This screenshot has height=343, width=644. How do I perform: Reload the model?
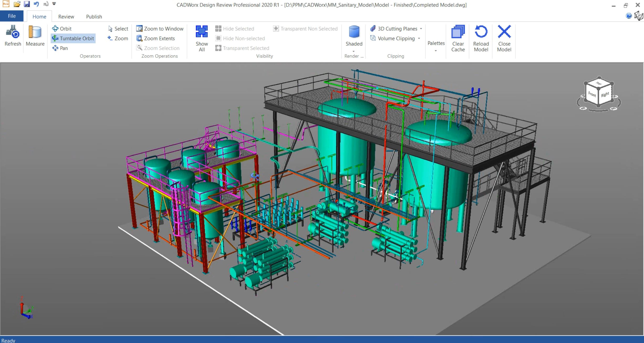(x=481, y=32)
